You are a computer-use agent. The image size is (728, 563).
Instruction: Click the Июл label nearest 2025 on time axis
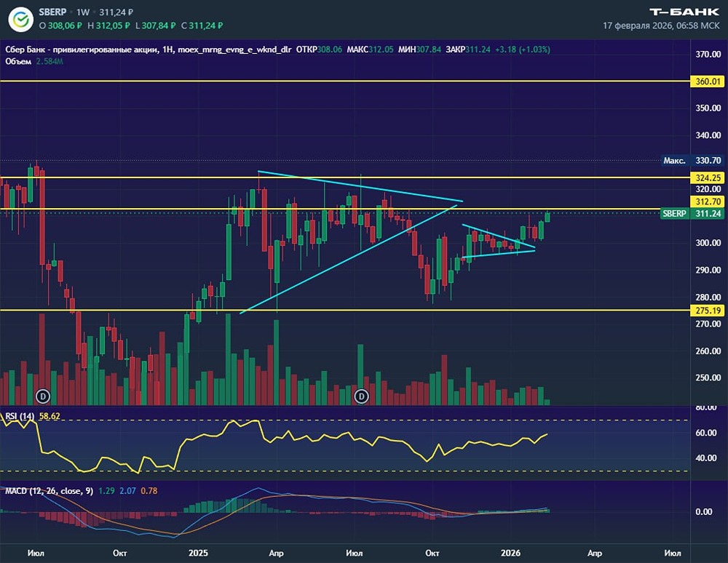tap(355, 553)
